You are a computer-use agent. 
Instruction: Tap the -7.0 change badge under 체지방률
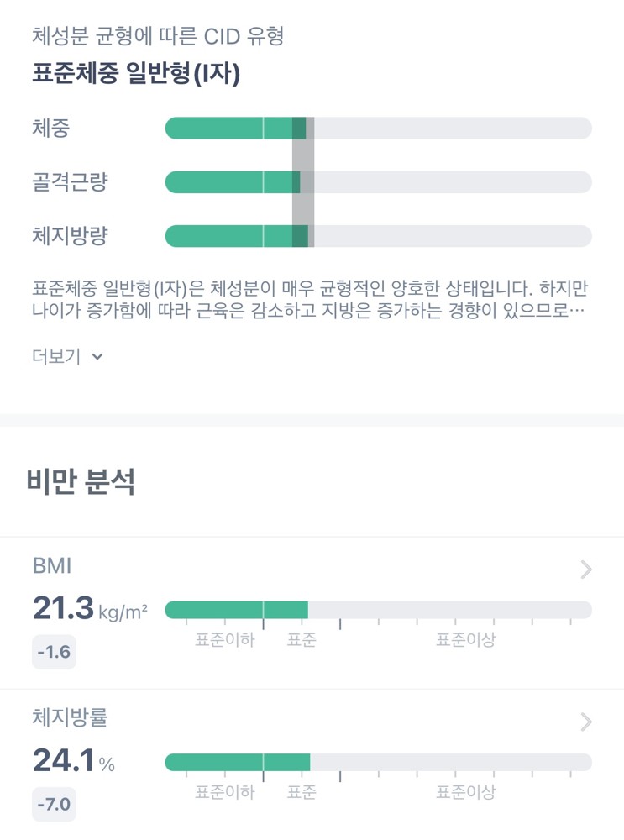pyautogui.click(x=54, y=806)
